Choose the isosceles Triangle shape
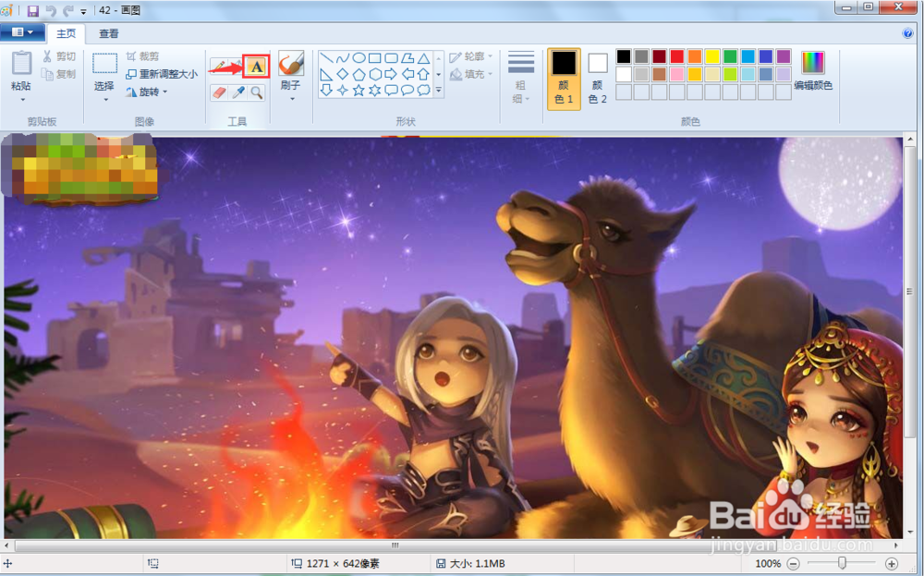924x576 pixels. (423, 57)
